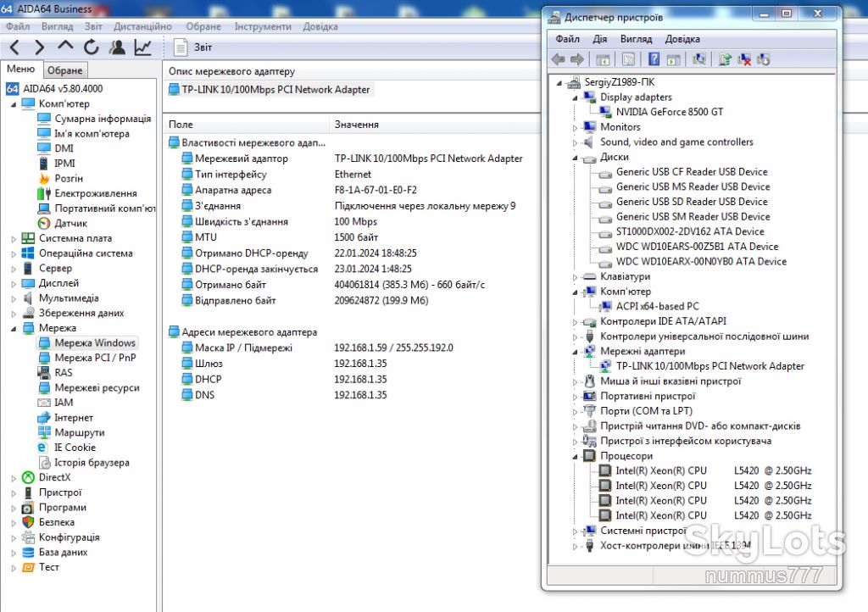Open the AIDA64 Файл menu
The height and width of the screenshot is (612, 868).
point(18,26)
